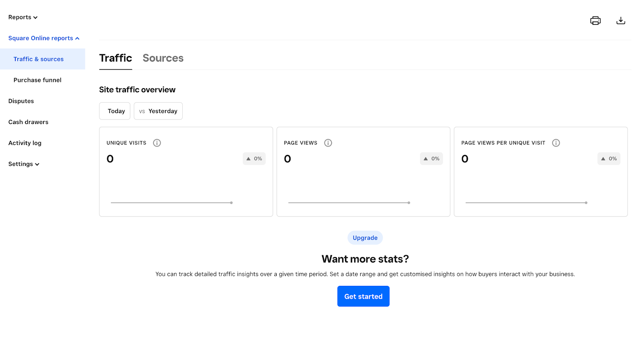Click the Page Views 0% change badge
The height and width of the screenshot is (343, 644).
431,159
